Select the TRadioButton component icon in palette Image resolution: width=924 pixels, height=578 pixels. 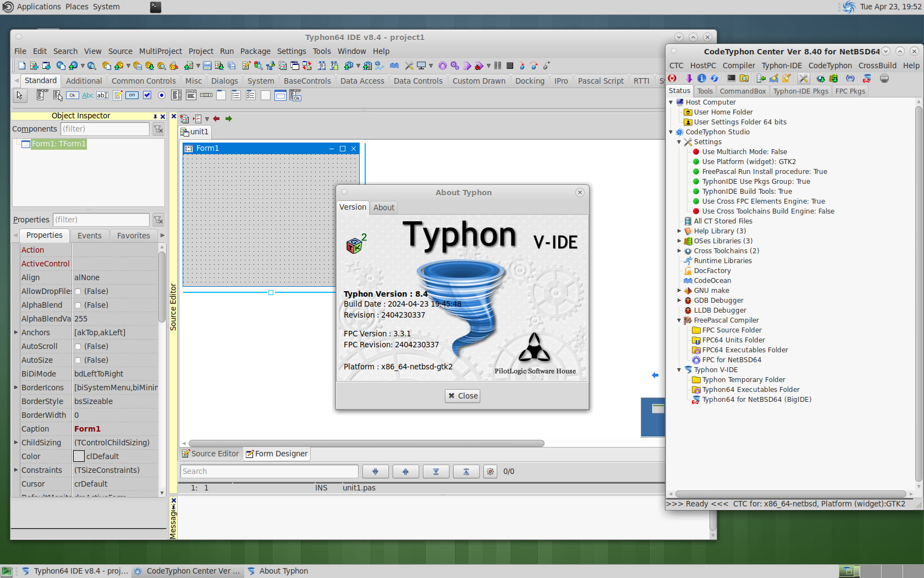point(162,95)
